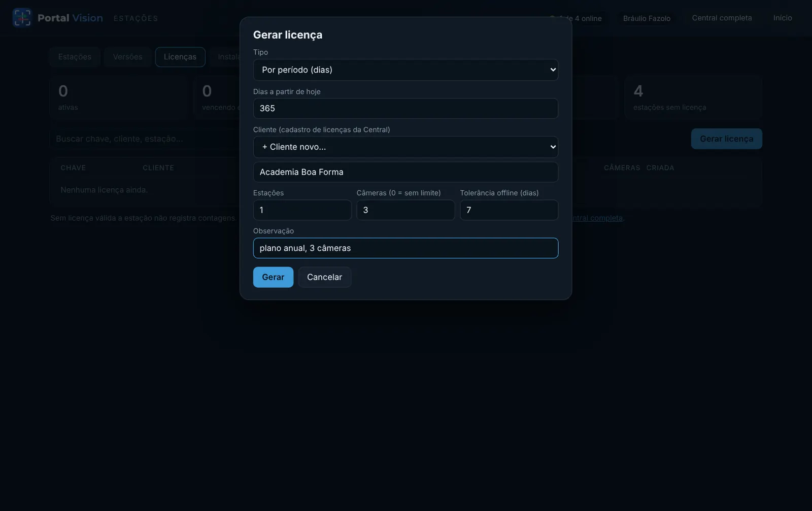Switch to the Estações tab

(x=75, y=57)
